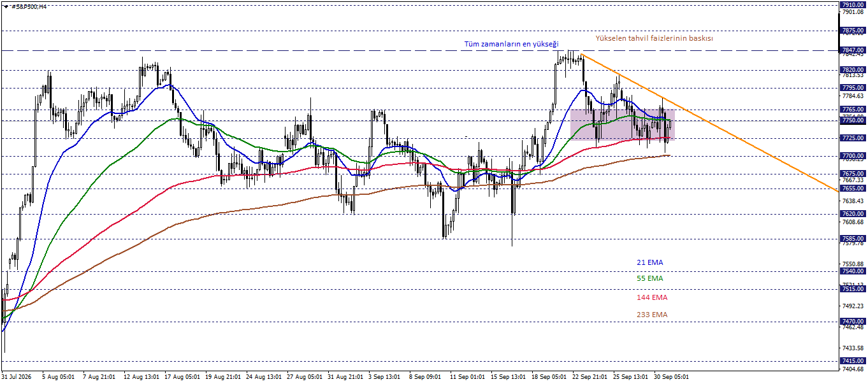Select the 'Yükselen tahvil faizlerinin baskısı' annotation
This screenshot has height=384, width=868.
(x=654, y=38)
